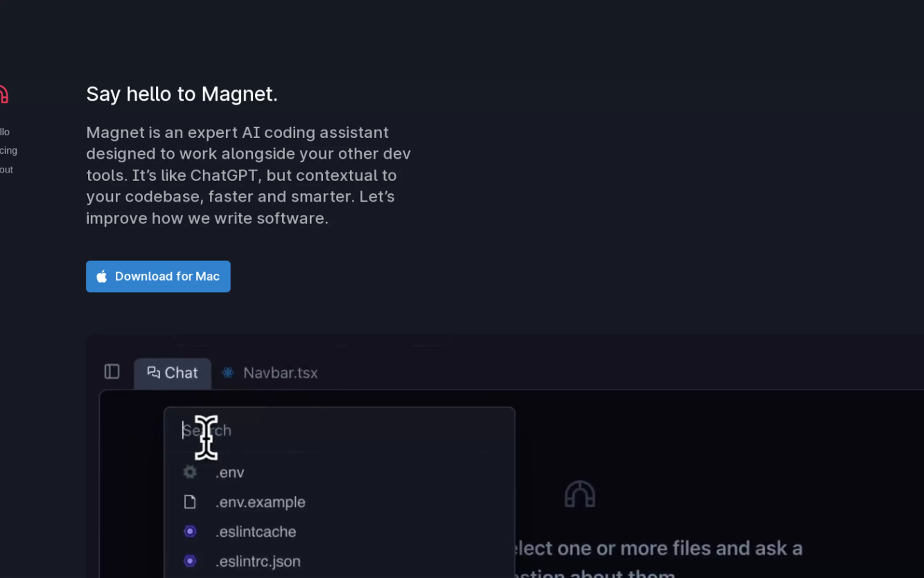The width and height of the screenshot is (924, 578).
Task: Click the ESLint icon next to .eslintcache
Action: [190, 531]
